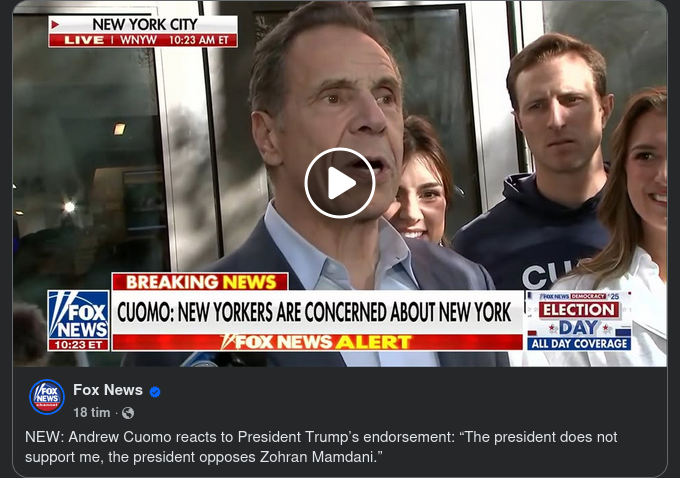Viewport: 680px width, 478px height.
Task: Click the New York City live label
Action: (x=144, y=25)
